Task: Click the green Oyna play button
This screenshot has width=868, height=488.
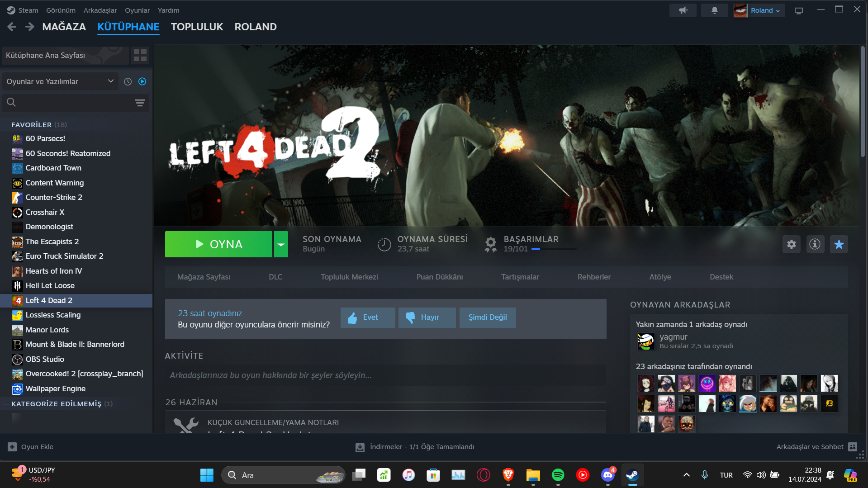Action: [x=219, y=244]
